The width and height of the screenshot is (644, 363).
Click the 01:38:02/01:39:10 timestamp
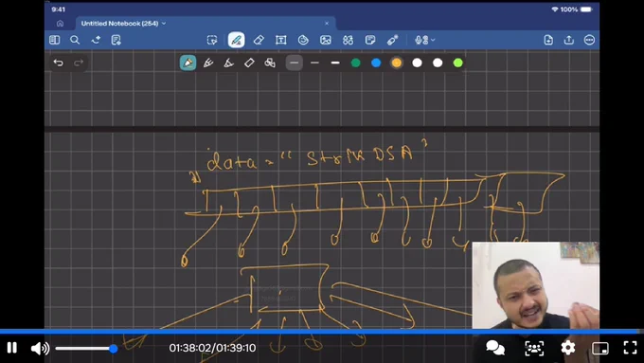click(212, 348)
